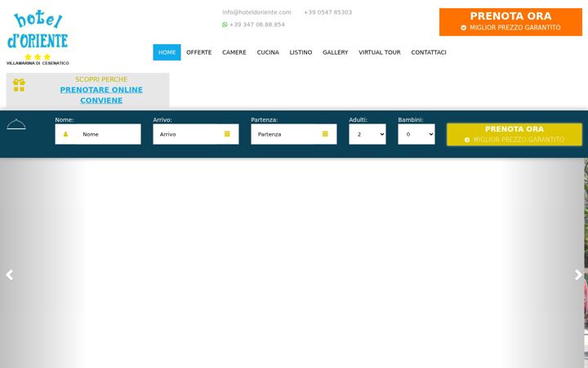The image size is (588, 368).
Task: Expand the Bambini dropdown
Action: pyautogui.click(x=416, y=134)
